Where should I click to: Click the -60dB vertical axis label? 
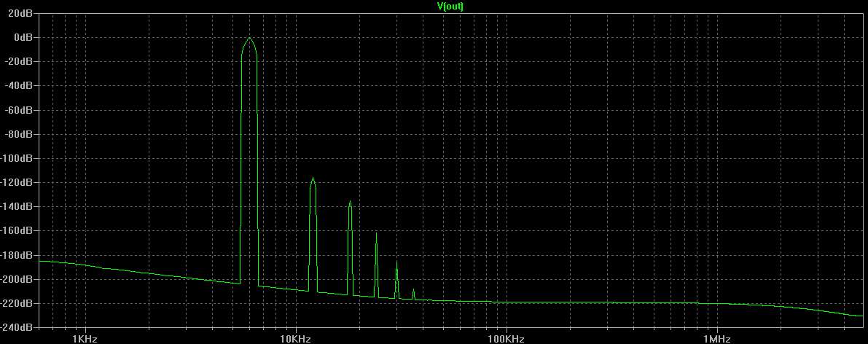[x=19, y=109]
